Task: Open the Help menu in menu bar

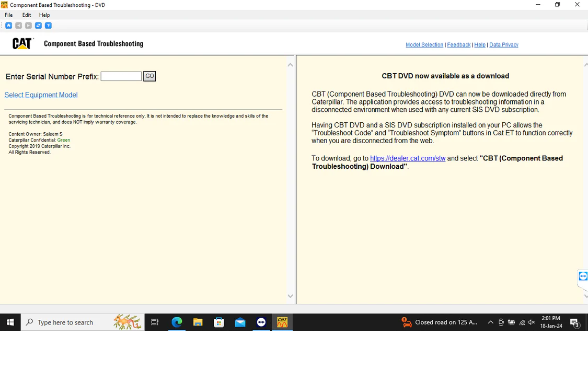Action: (44, 15)
